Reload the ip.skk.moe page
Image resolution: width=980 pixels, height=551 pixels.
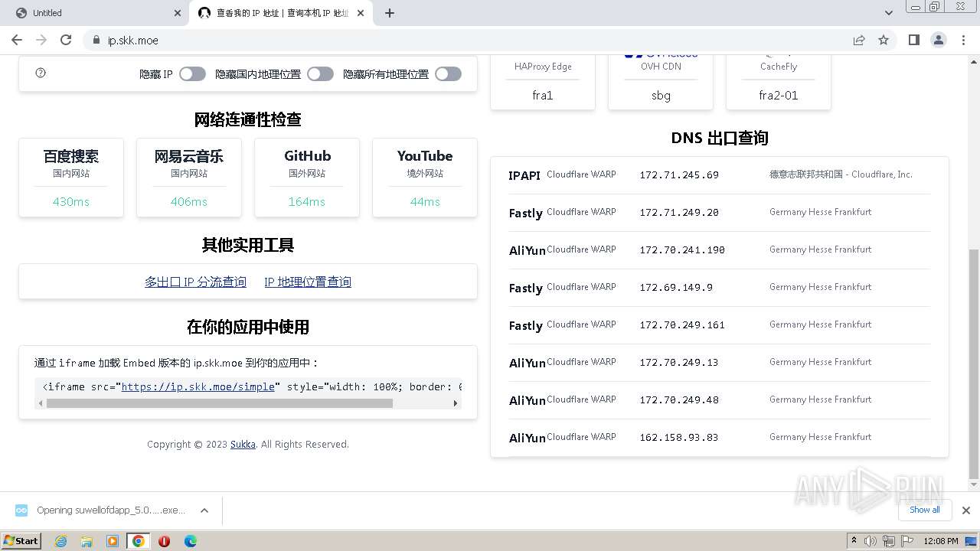[66, 40]
